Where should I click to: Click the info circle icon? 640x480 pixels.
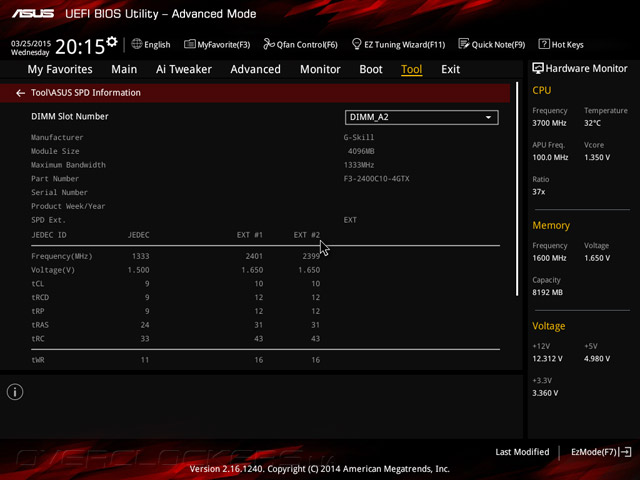15,392
